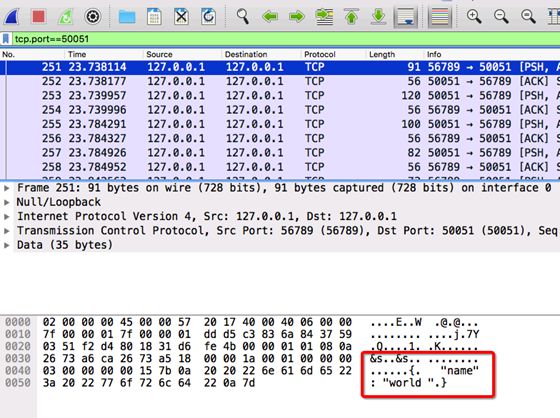The image size is (560, 418).
Task: Sort packets by the Source column
Action: click(x=182, y=54)
